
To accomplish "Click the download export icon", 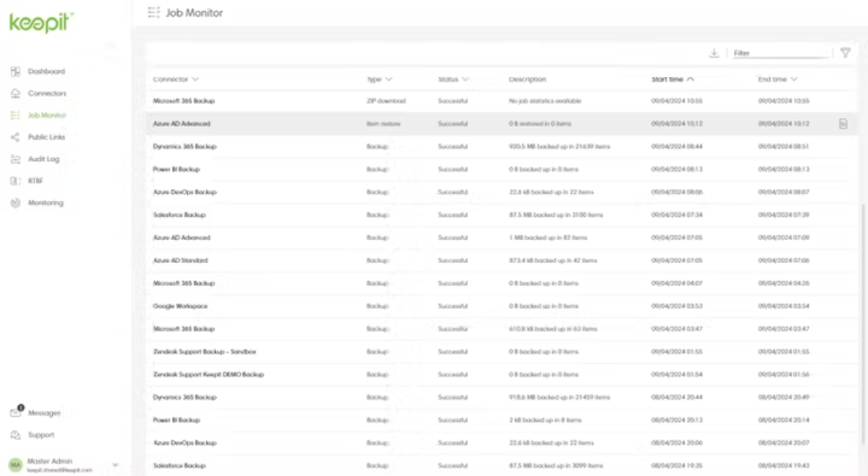I will (x=714, y=53).
